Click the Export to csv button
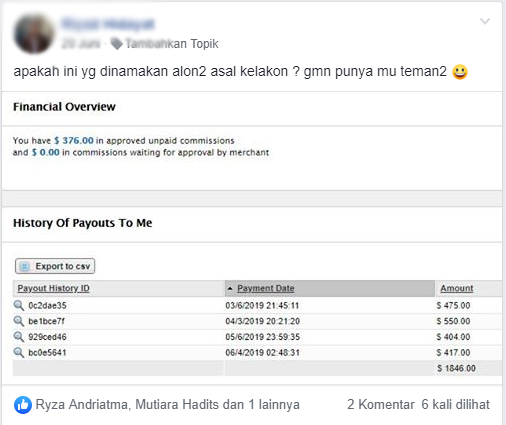Image resolution: width=506 pixels, height=425 pixels. [x=55, y=266]
